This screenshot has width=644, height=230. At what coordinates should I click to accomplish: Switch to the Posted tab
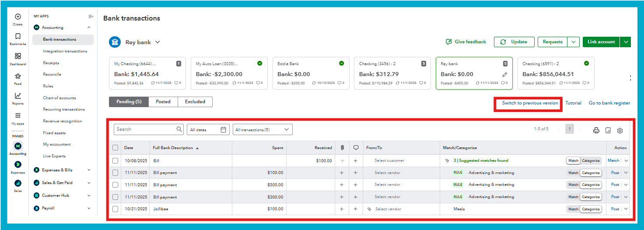tap(163, 101)
